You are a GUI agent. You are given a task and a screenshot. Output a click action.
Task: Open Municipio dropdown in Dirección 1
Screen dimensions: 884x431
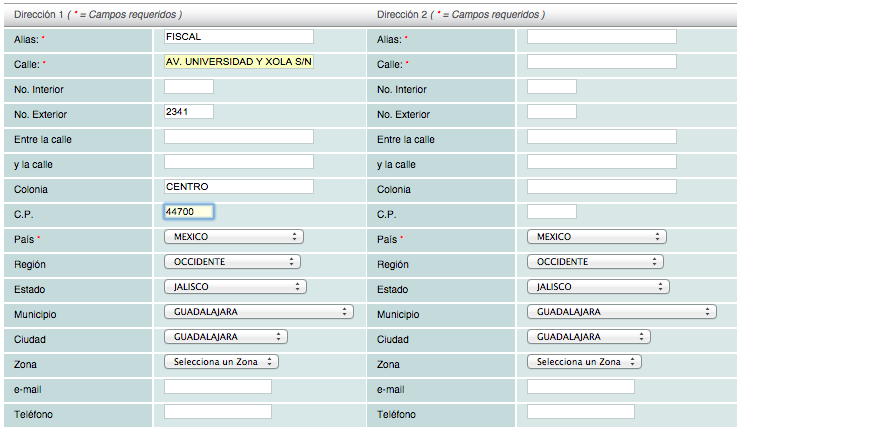pos(258,312)
